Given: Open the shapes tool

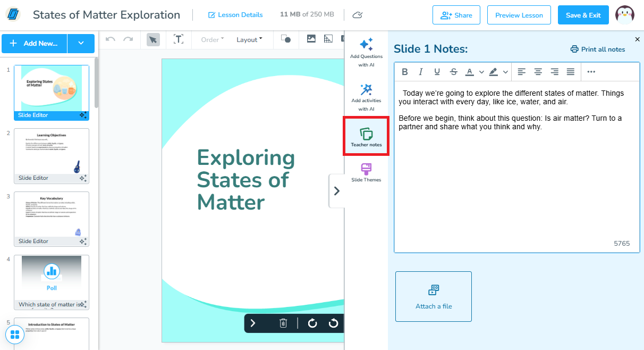Looking at the screenshot, I should pos(286,39).
